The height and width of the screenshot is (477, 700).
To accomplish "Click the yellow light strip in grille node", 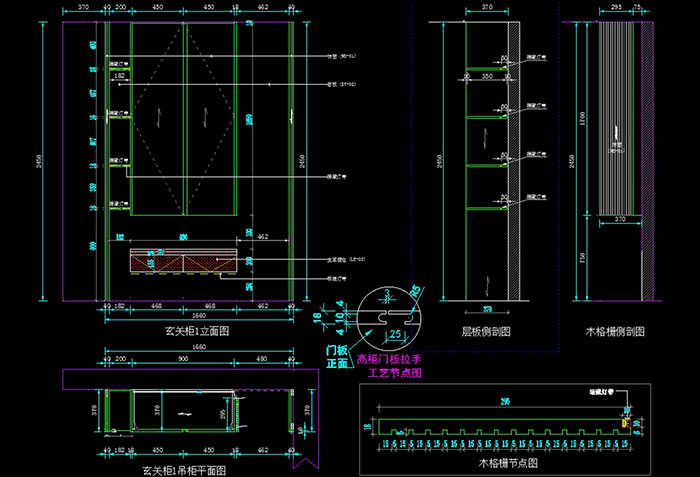I will (x=625, y=423).
